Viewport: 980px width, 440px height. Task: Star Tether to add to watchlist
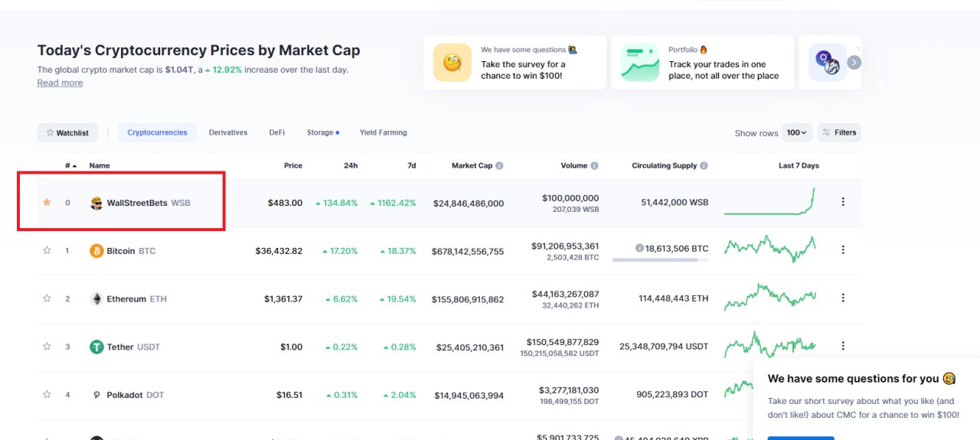click(x=47, y=347)
